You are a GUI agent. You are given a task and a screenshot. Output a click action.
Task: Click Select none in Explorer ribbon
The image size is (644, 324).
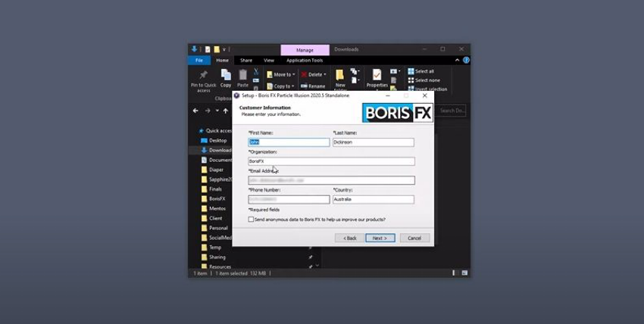[x=424, y=80]
